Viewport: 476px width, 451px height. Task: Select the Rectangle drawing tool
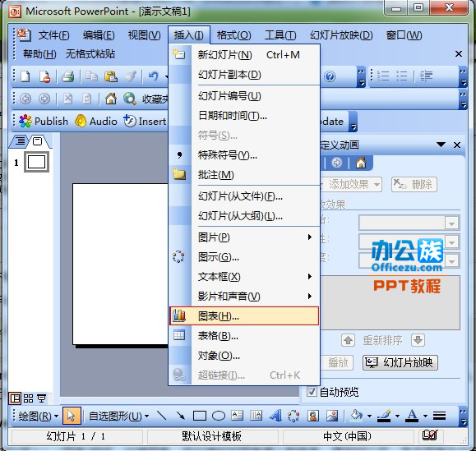tap(200, 416)
